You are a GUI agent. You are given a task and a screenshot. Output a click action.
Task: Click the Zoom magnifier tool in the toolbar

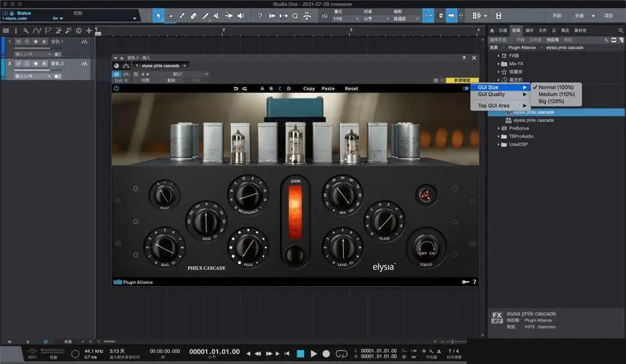pos(295,16)
